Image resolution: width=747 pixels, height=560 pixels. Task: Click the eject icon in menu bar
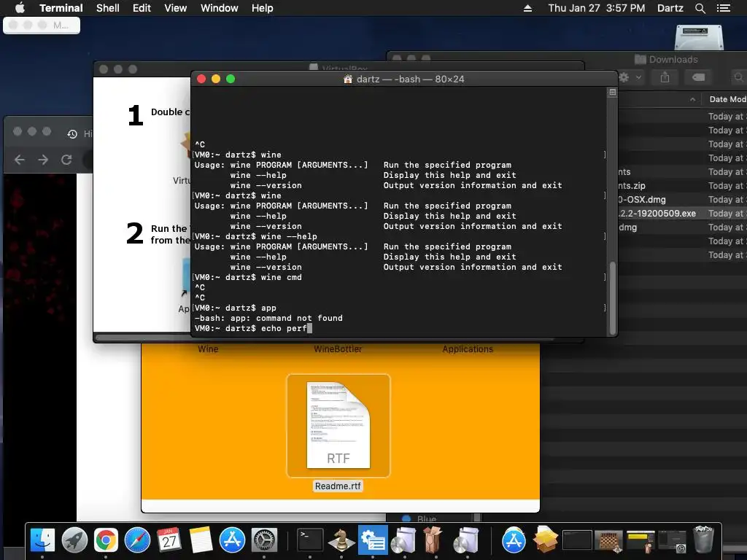tap(527, 8)
